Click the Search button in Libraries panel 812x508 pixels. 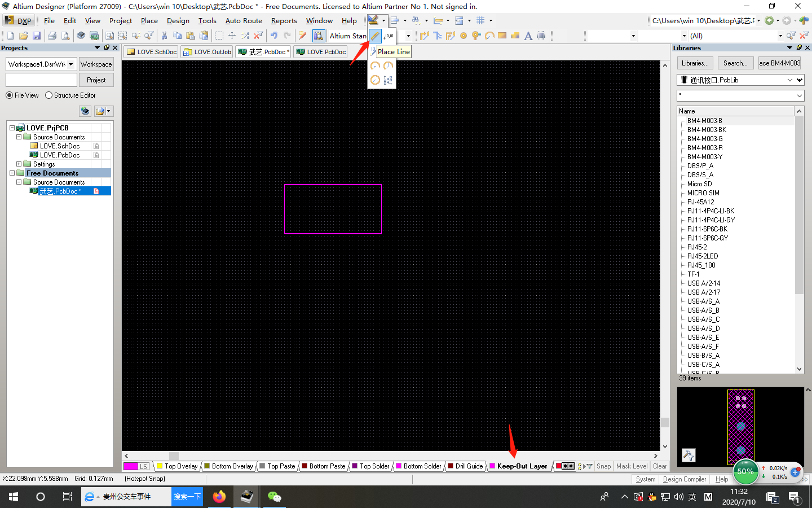point(735,63)
